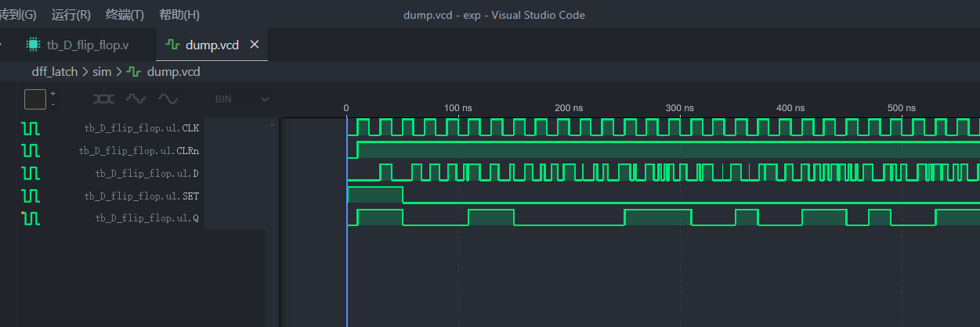Click the SET signal waveform icon
This screenshot has height=327, width=980.
coord(31,196)
